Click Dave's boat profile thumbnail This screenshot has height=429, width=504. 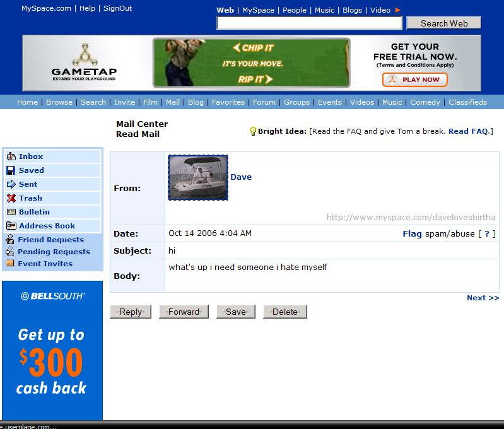(198, 177)
